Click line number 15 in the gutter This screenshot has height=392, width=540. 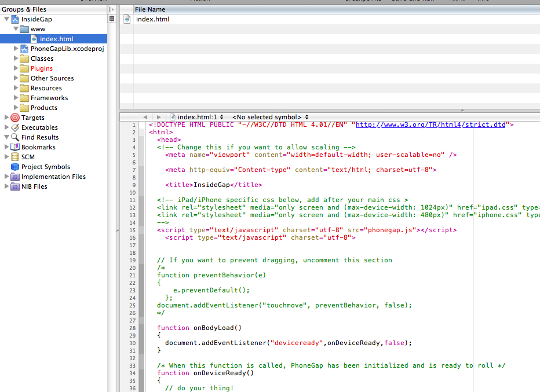[x=133, y=230]
